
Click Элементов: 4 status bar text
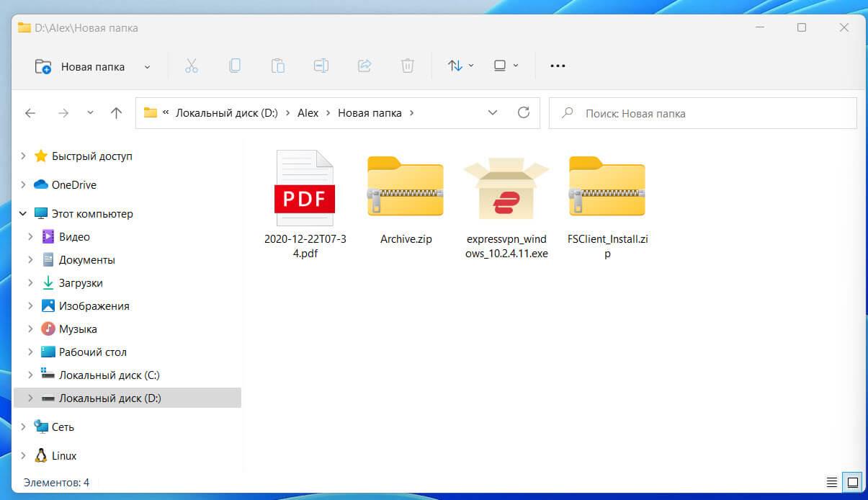(x=57, y=483)
